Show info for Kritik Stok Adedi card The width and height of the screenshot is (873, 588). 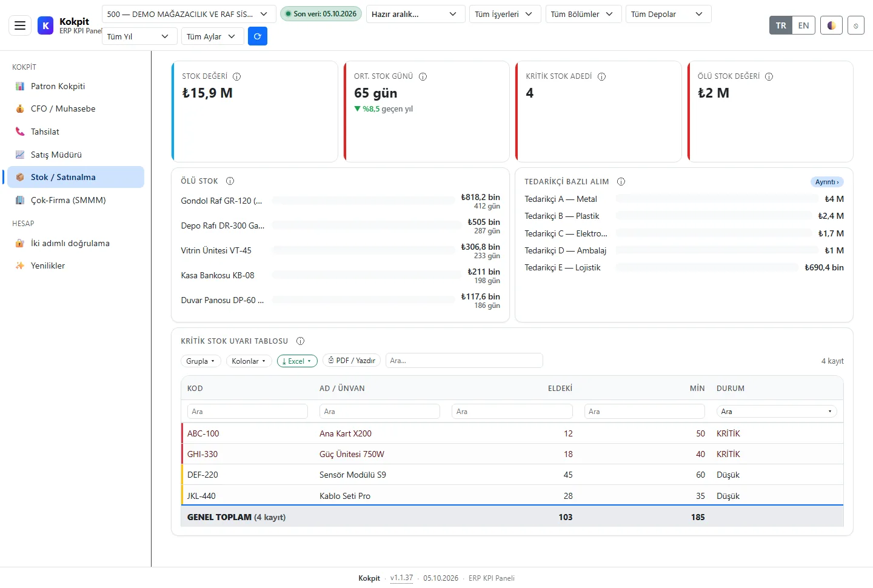point(602,76)
